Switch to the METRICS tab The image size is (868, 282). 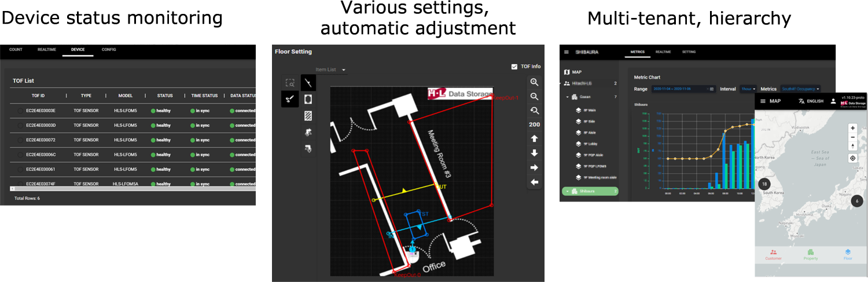click(x=637, y=52)
